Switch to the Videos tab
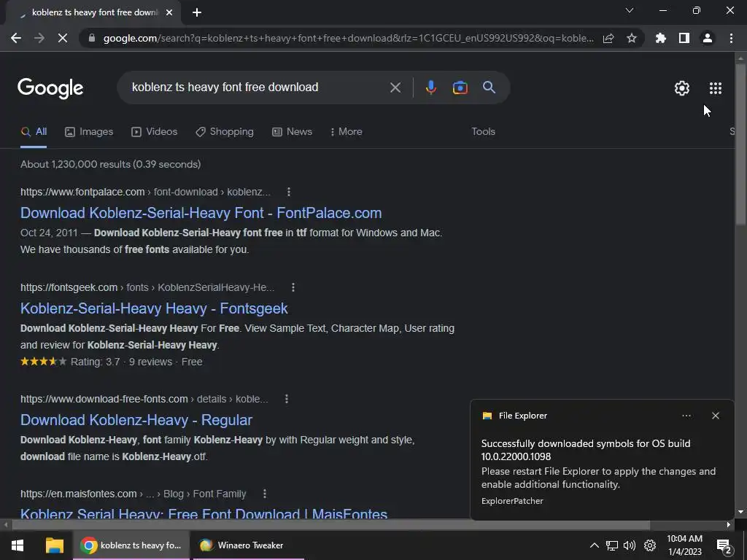This screenshot has height=560, width=747. tap(155, 132)
